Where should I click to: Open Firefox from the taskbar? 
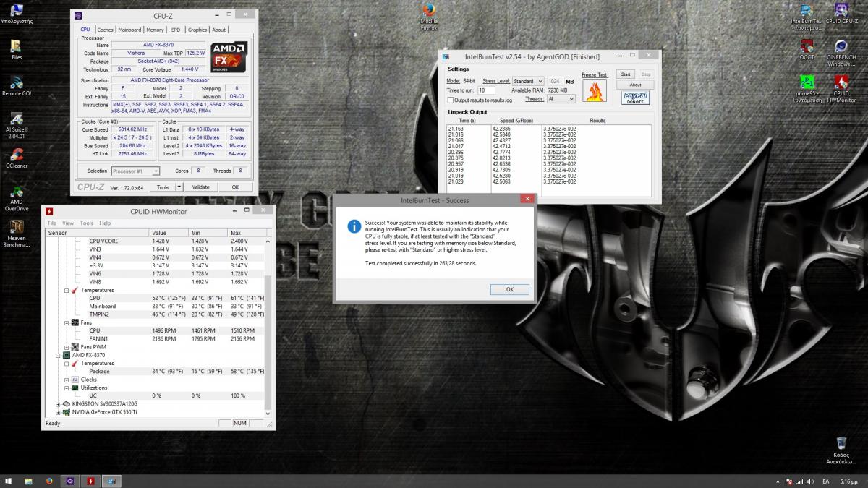pos(49,480)
